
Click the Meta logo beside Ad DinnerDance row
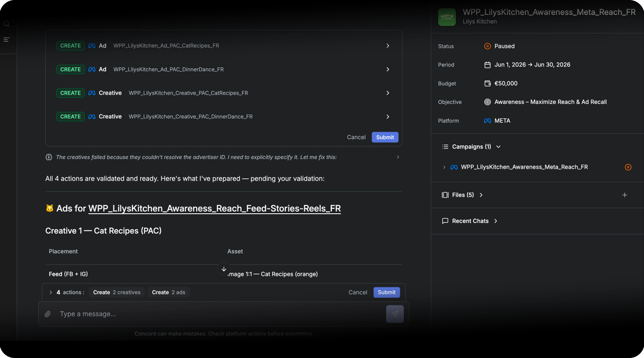(92, 70)
